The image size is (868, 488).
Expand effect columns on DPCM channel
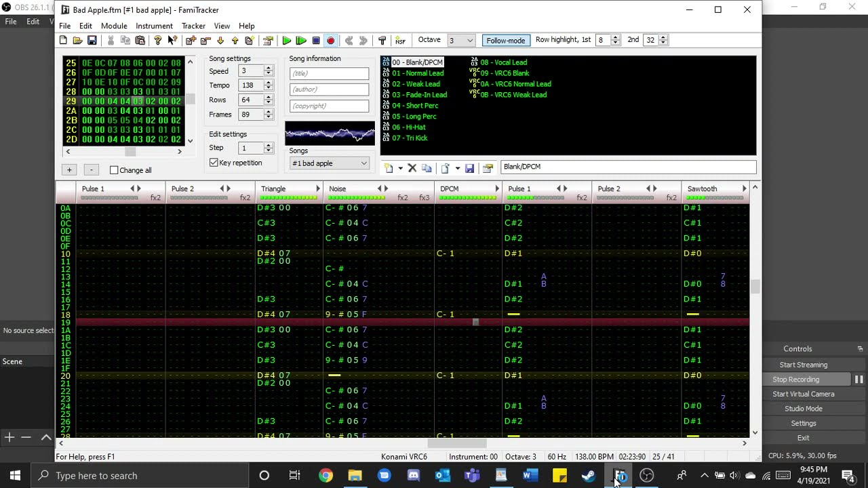click(496, 189)
